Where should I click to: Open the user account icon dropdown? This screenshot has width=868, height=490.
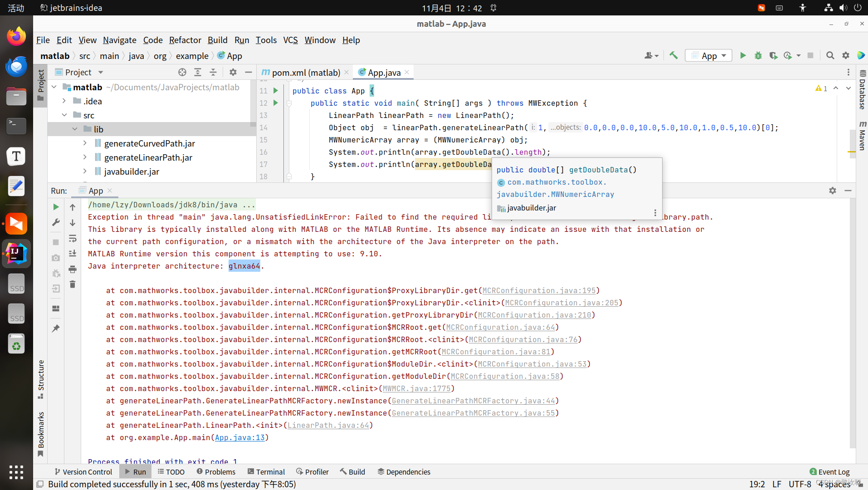pyautogui.click(x=651, y=55)
